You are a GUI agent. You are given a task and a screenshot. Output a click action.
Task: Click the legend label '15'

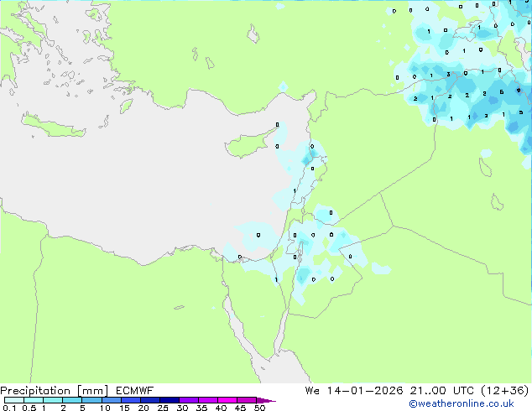(124, 408)
